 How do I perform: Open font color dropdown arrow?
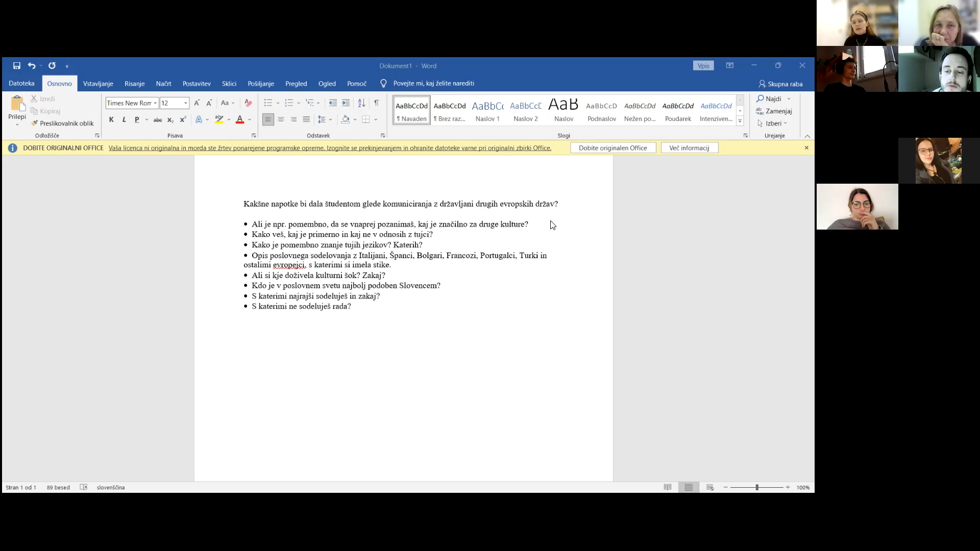[x=250, y=120]
